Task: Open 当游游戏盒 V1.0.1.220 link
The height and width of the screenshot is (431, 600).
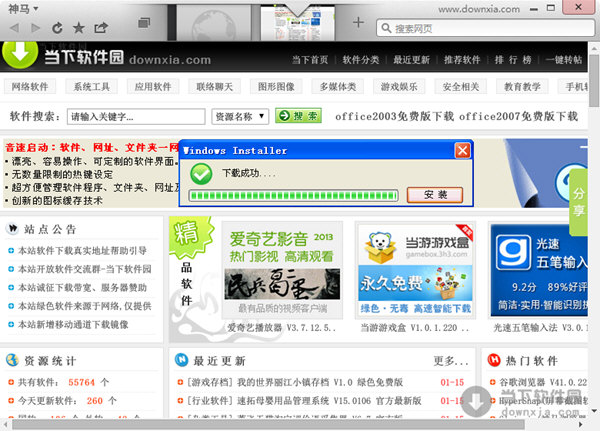Action: (415, 328)
